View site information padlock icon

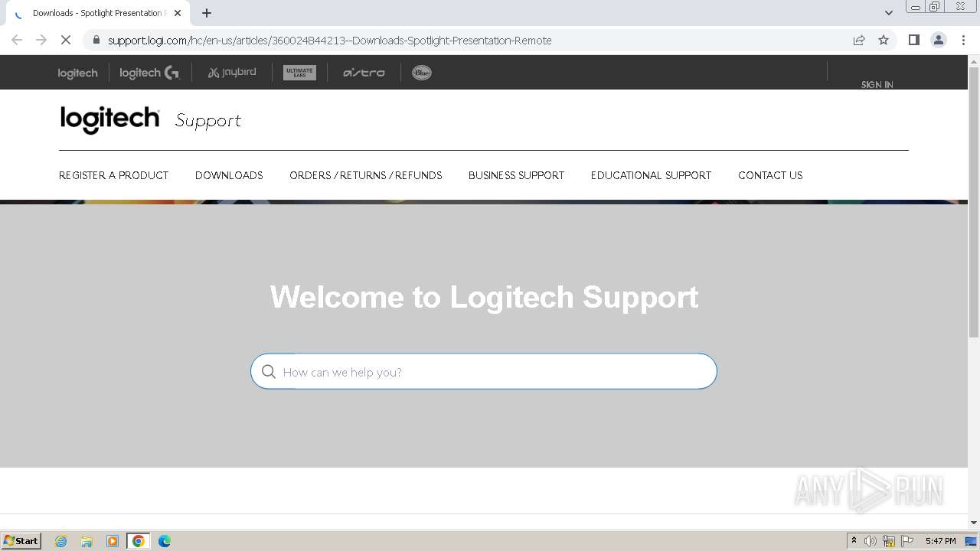(96, 40)
